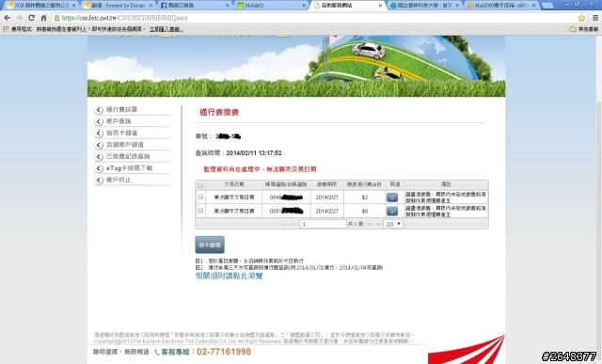The height and width of the screenshot is (364, 602).
Task: Switch to the 國立雲林科技大學 tab
Action: coord(424,6)
